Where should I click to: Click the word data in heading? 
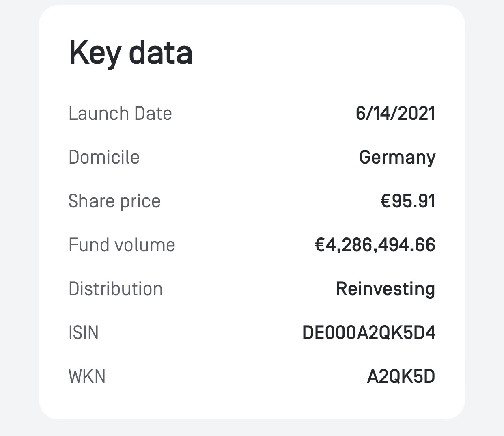coord(161,53)
